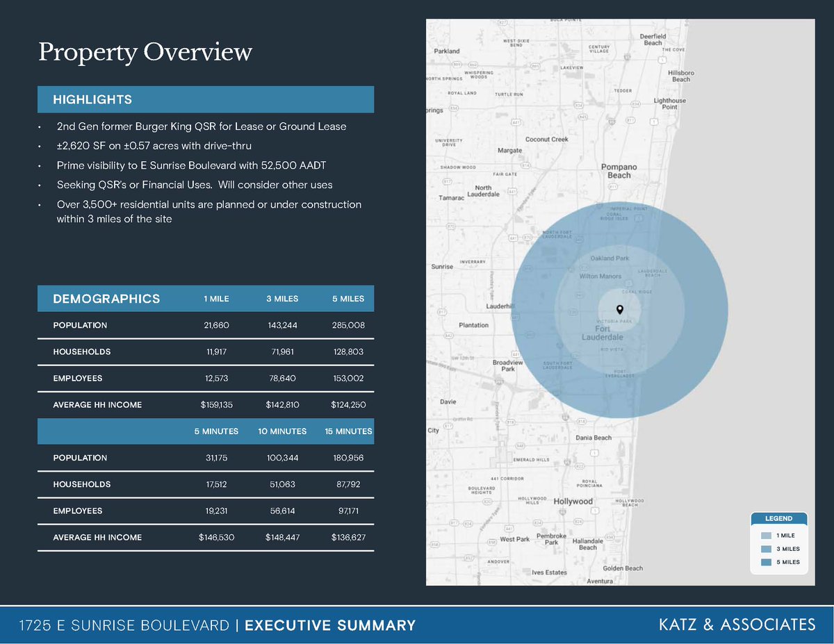The image size is (834, 644).
Task: Click employees value 153,002
Action: tap(348, 378)
